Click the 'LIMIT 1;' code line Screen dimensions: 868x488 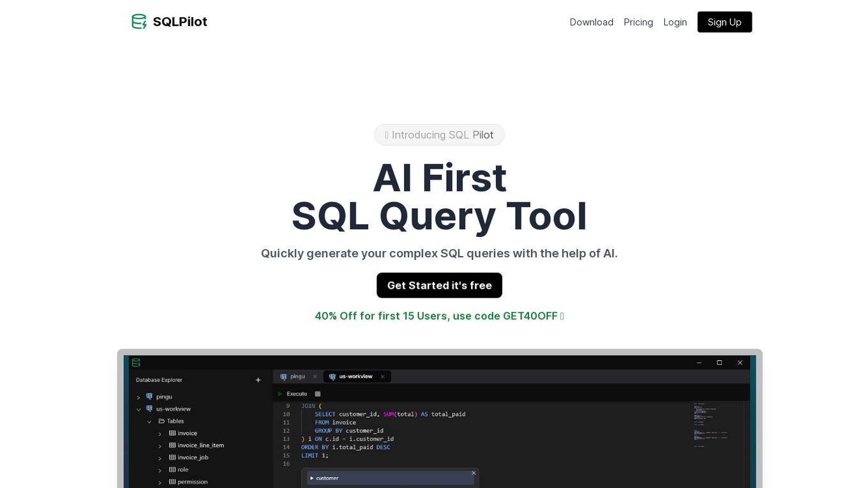tap(315, 455)
